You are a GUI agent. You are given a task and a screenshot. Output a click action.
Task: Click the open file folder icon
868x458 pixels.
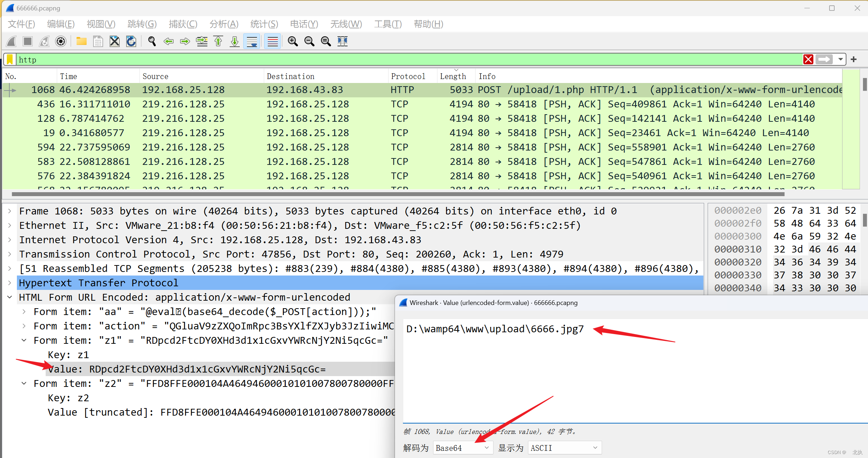tap(82, 41)
